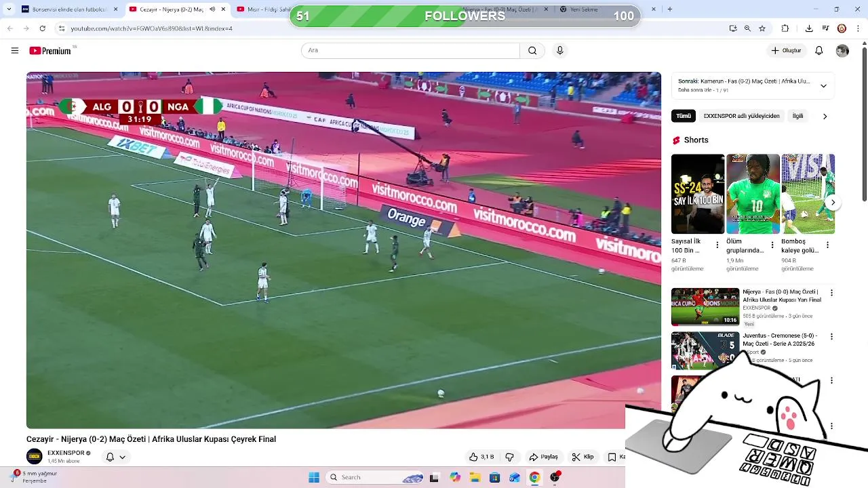The height and width of the screenshot is (488, 868).
Task: Open the 'Sayısal İlk 100 Bin' short
Action: pyautogui.click(x=698, y=194)
